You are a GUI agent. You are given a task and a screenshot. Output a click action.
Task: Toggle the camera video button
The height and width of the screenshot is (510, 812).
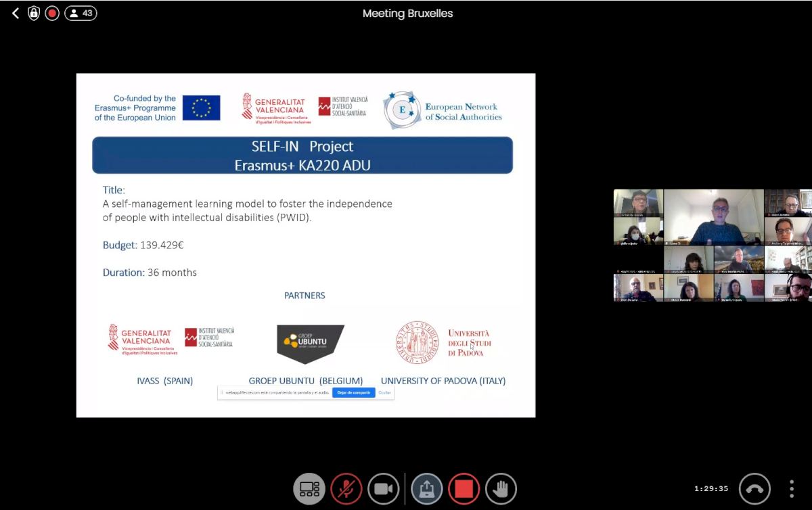click(383, 488)
